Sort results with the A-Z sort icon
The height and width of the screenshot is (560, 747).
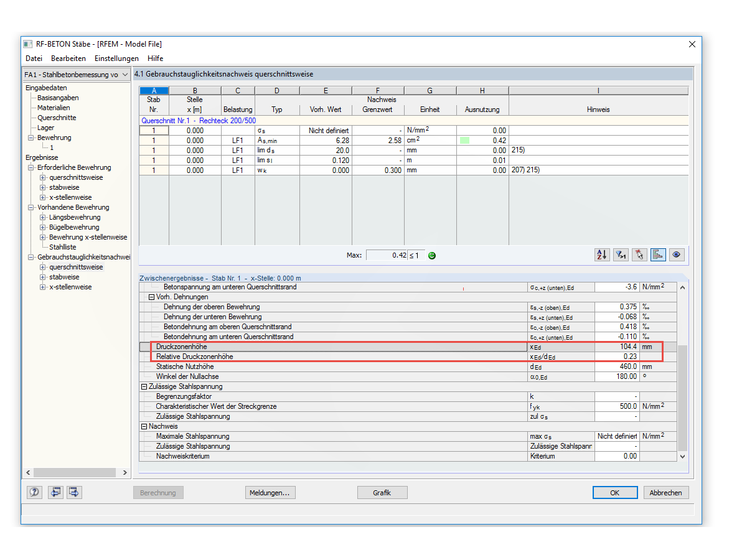click(602, 254)
